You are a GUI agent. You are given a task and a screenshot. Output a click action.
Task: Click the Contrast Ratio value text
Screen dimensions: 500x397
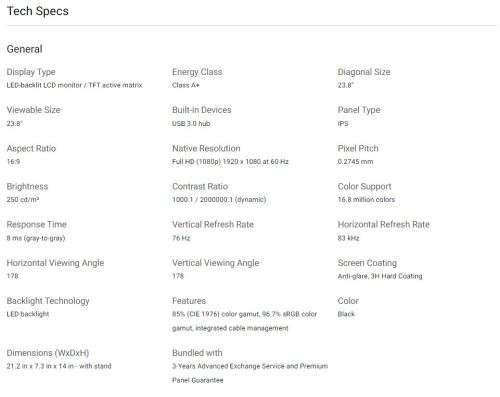pyautogui.click(x=219, y=200)
